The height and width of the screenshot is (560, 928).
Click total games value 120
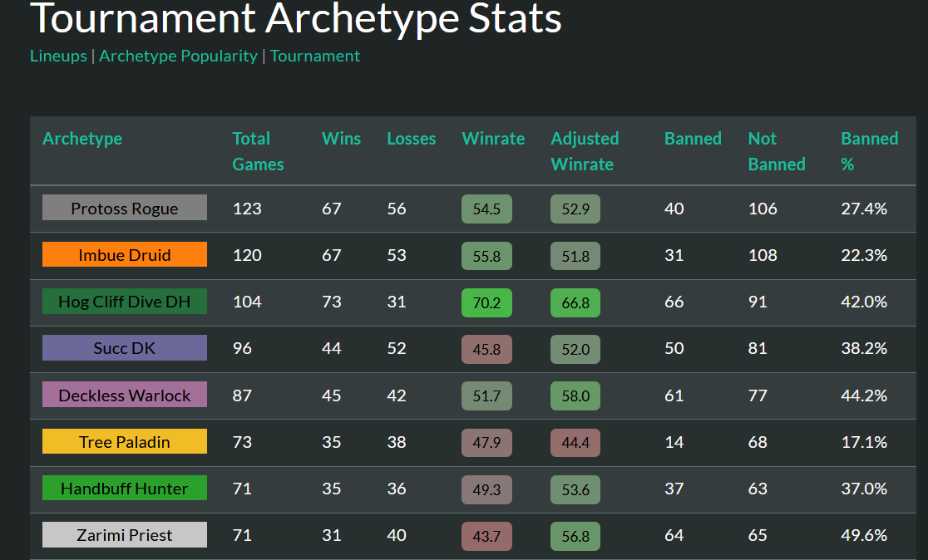pyautogui.click(x=247, y=255)
